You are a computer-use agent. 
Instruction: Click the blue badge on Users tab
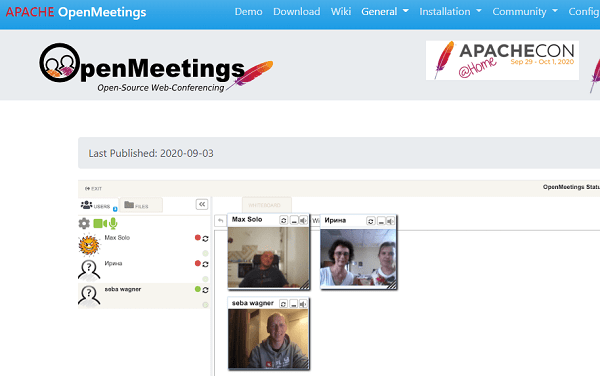click(x=115, y=209)
